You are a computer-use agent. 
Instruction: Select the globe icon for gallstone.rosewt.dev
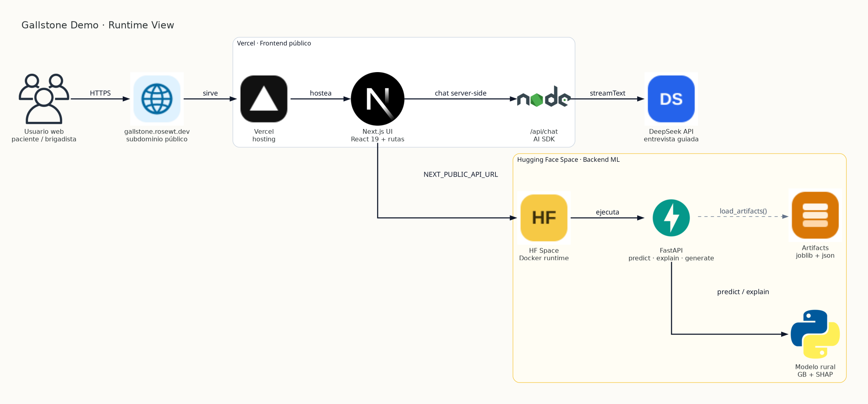click(157, 99)
